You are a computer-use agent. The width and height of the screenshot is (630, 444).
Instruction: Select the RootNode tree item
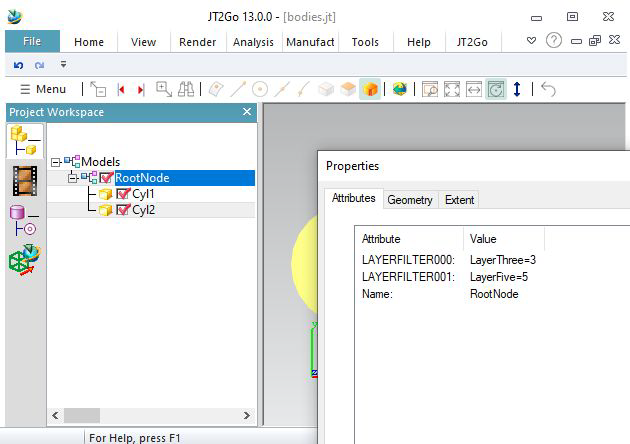coord(142,178)
